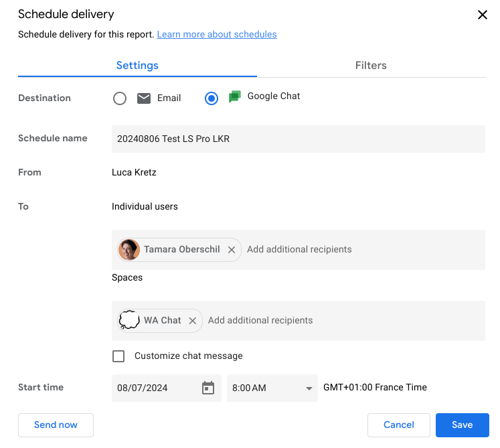The image size is (500, 448).
Task: Open the start date calendar picker
Action: tap(208, 388)
